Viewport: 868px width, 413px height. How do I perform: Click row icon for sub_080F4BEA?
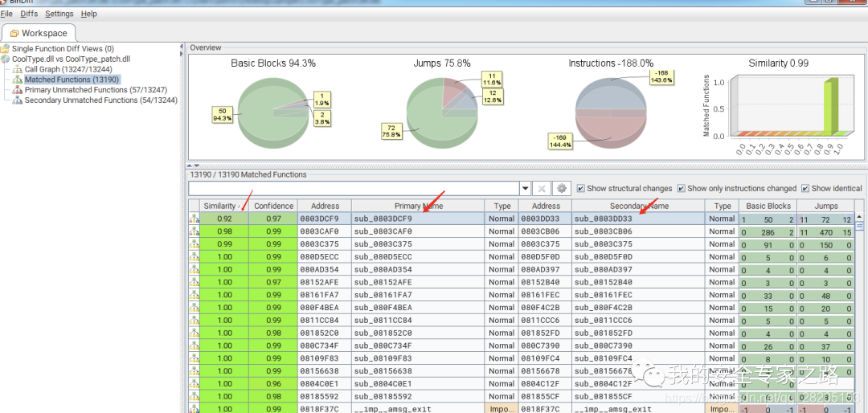pos(194,308)
